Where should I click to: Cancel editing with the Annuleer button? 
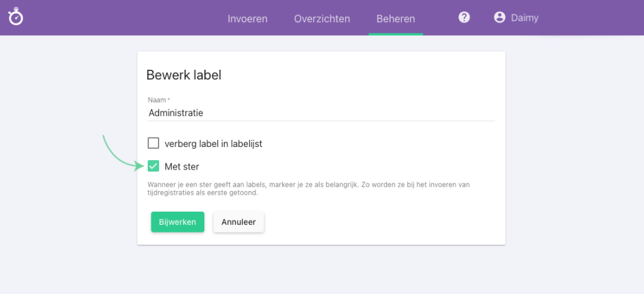point(238,222)
